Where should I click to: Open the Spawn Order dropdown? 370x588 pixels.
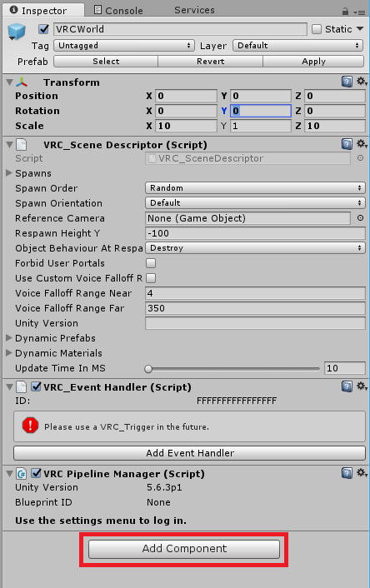(x=255, y=188)
